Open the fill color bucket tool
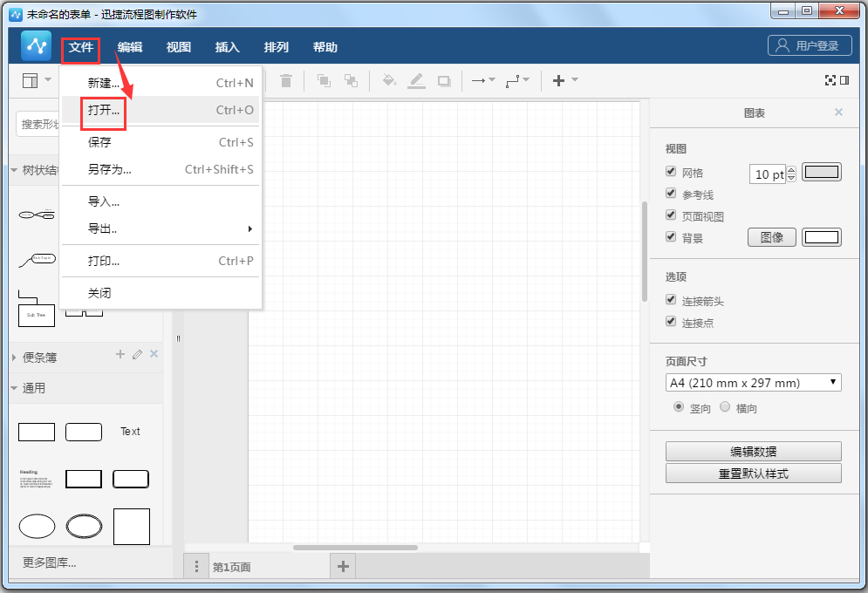The image size is (868, 593). pyautogui.click(x=389, y=80)
